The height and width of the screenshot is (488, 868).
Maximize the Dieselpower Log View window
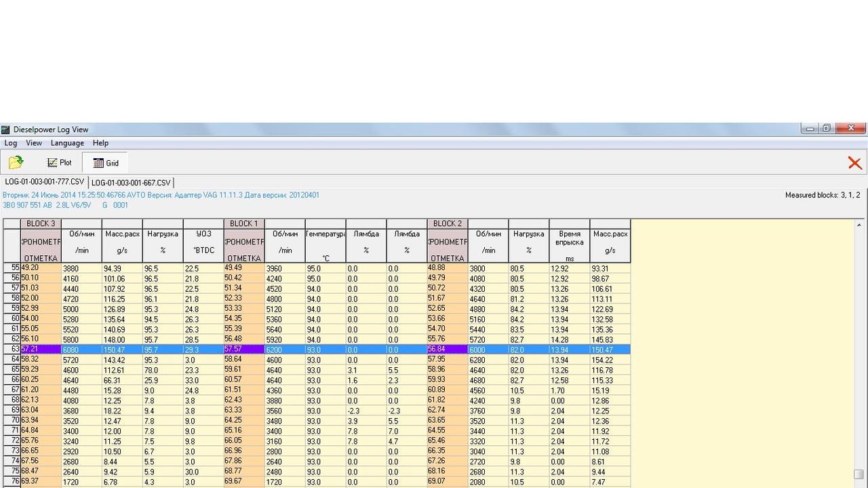pyautogui.click(x=827, y=128)
